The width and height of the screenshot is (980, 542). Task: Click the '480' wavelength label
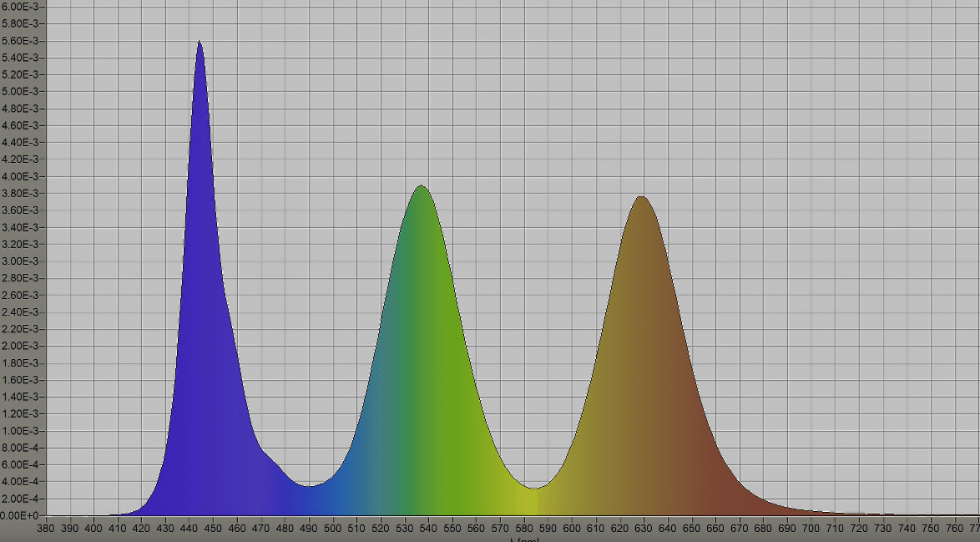click(x=285, y=529)
